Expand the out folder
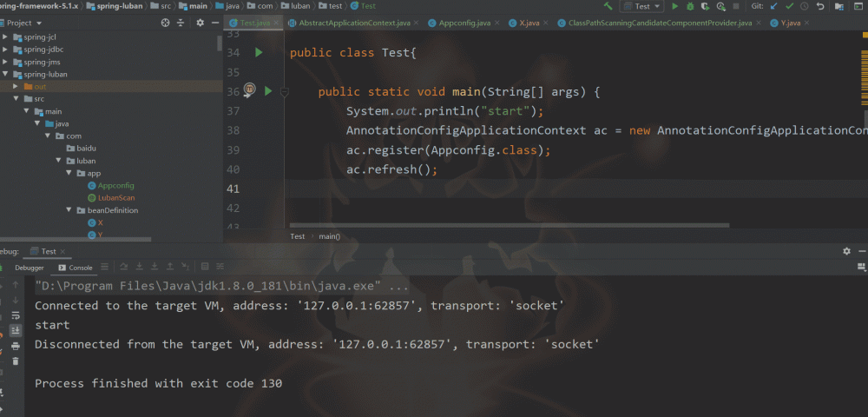Image resolution: width=868 pixels, height=417 pixels. 16,86
